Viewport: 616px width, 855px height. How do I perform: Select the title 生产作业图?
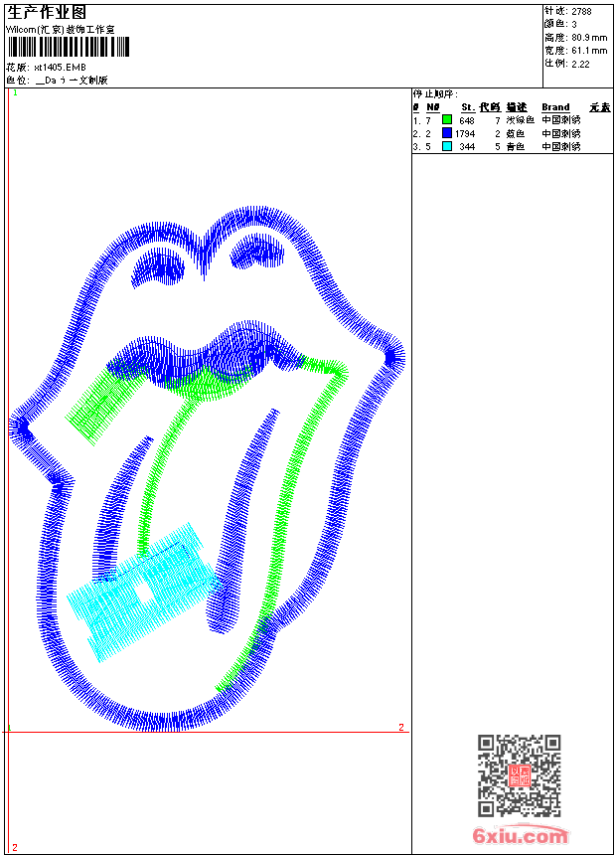pos(47,13)
